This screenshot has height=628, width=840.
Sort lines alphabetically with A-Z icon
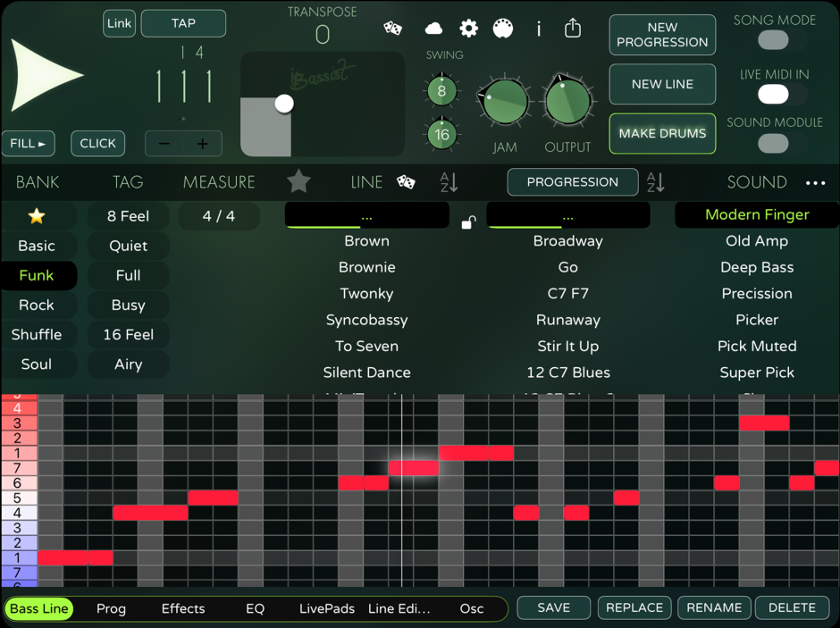[449, 182]
